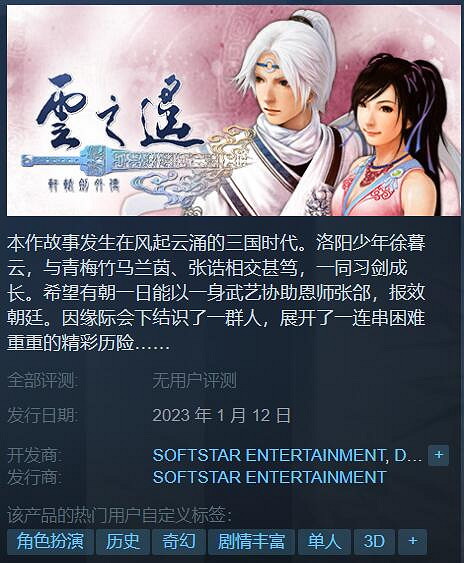Open the 剧情丰富 tag
The image size is (464, 563).
251,541
